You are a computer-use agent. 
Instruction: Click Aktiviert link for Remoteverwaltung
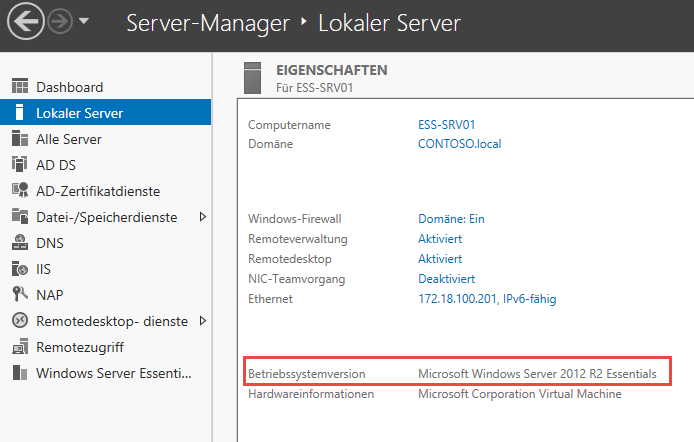[x=440, y=239]
